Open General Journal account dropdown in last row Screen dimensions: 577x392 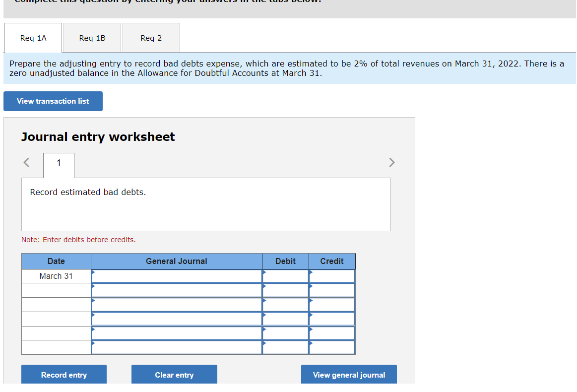177,347
